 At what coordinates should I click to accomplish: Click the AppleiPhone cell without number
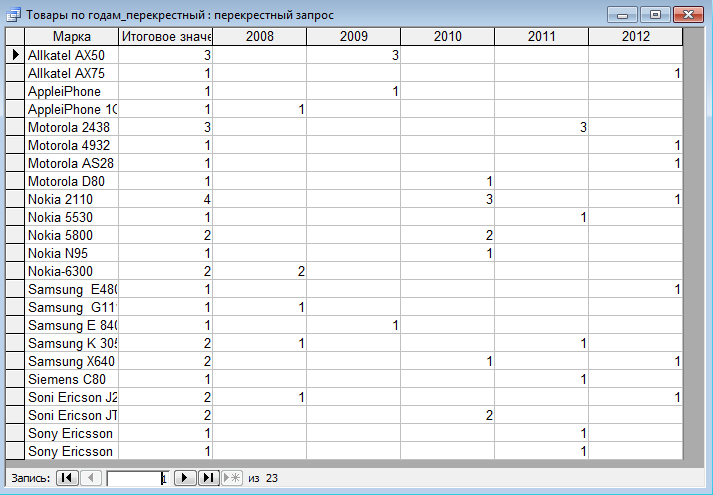point(71,91)
